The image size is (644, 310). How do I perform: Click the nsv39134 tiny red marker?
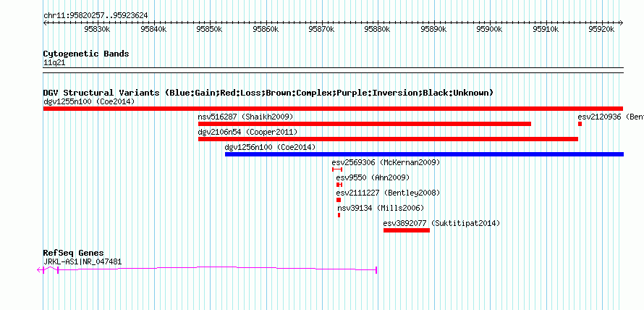(339, 215)
